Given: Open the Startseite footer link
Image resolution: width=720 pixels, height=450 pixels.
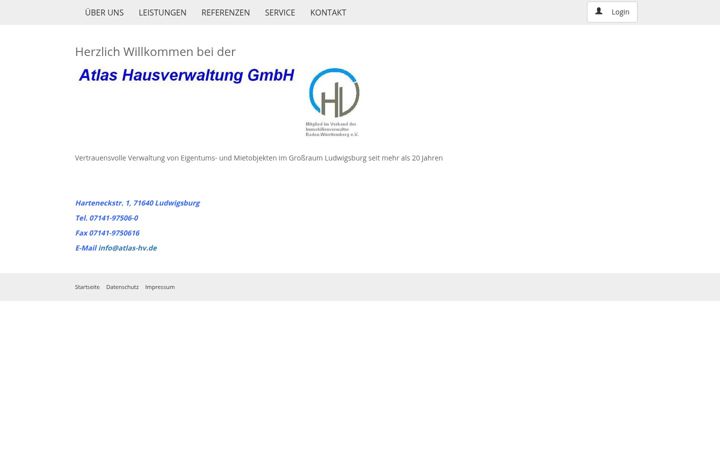Looking at the screenshot, I should point(87,287).
